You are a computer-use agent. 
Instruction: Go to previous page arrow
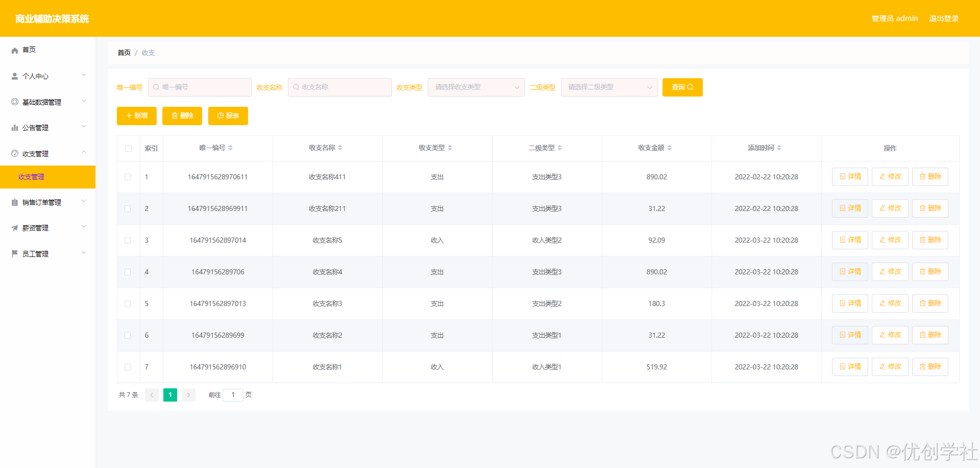(x=152, y=395)
